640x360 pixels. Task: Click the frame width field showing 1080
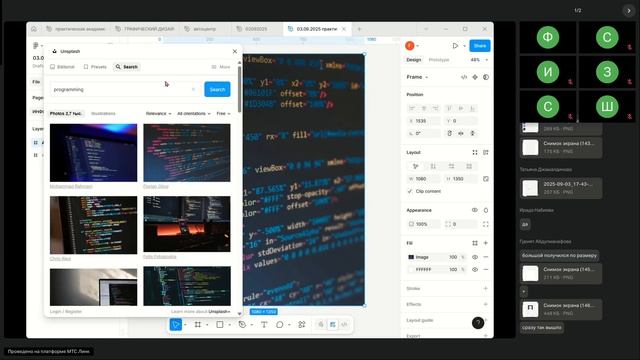pyautogui.click(x=424, y=179)
